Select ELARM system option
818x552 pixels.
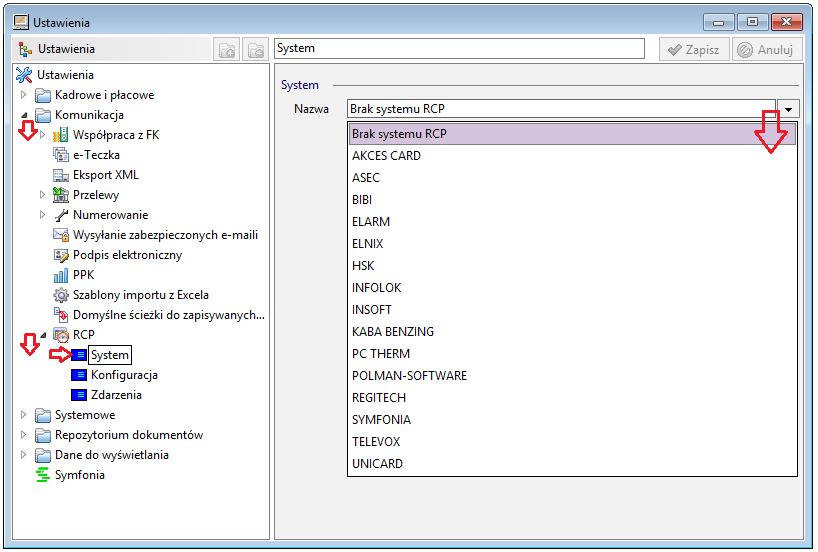pyautogui.click(x=572, y=222)
